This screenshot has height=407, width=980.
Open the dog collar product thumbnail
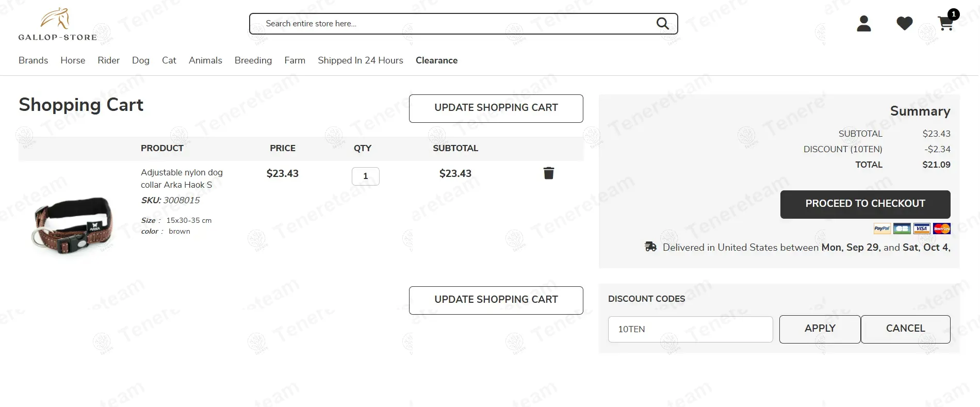pyautogui.click(x=72, y=225)
